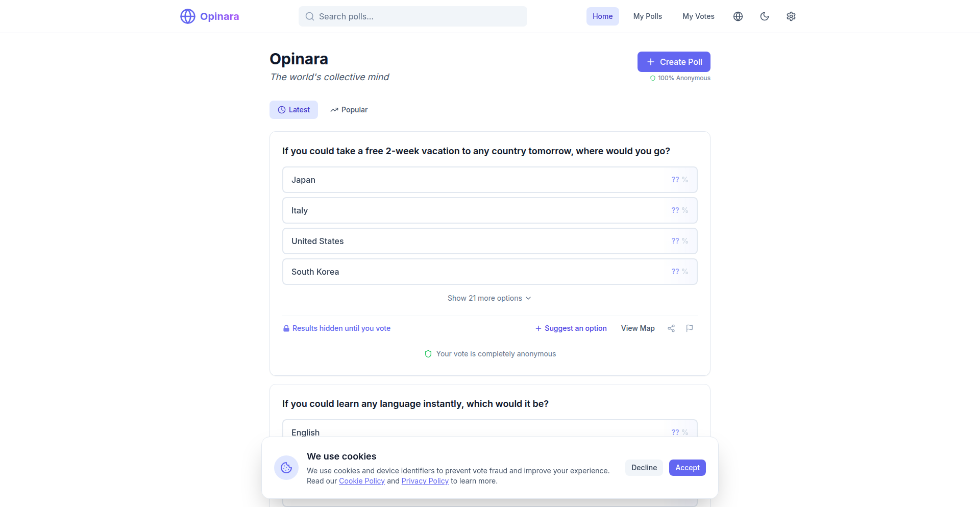980x507 pixels.
Task: Share the vacation poll using the share icon
Action: tap(671, 328)
